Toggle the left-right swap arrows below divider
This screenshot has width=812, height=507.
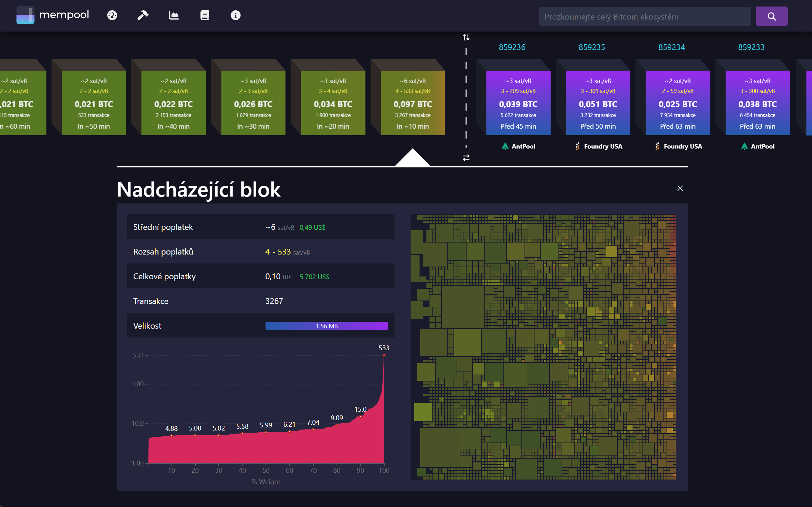click(x=466, y=158)
